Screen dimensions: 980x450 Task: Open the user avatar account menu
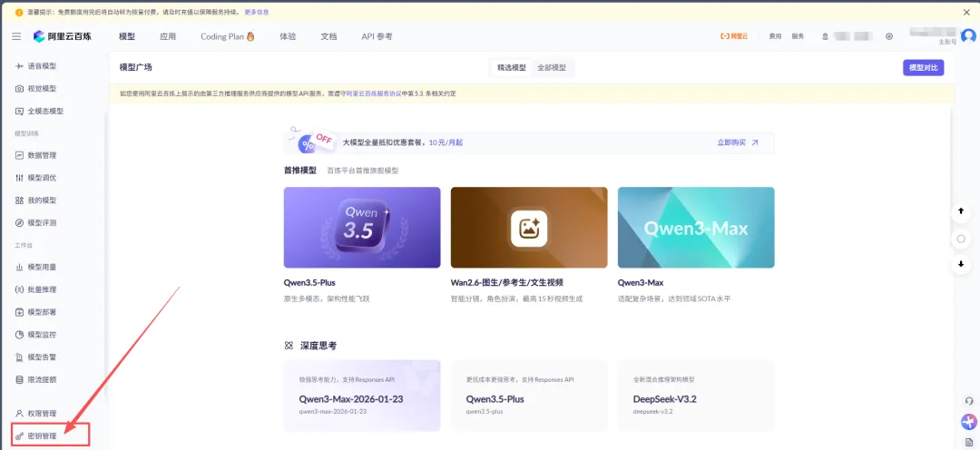coord(968,36)
